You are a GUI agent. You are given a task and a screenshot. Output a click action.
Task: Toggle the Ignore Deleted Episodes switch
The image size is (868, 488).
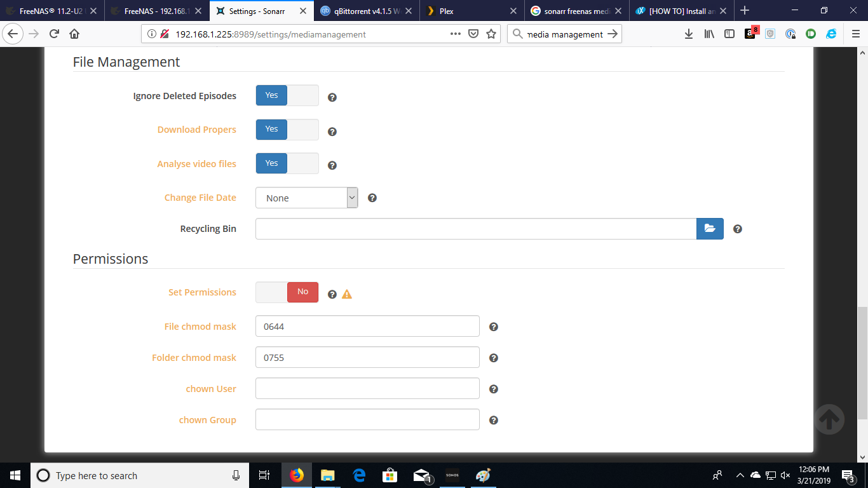pyautogui.click(x=287, y=95)
